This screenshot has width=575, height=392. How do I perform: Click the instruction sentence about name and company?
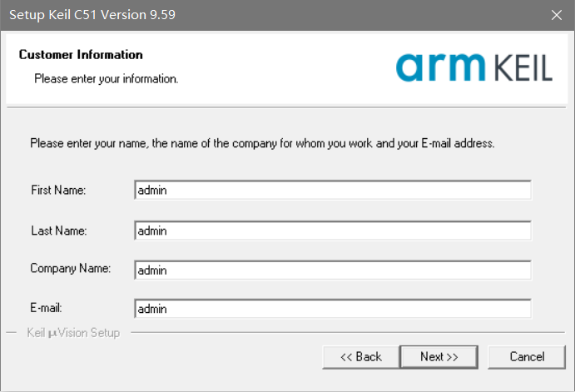click(x=262, y=143)
